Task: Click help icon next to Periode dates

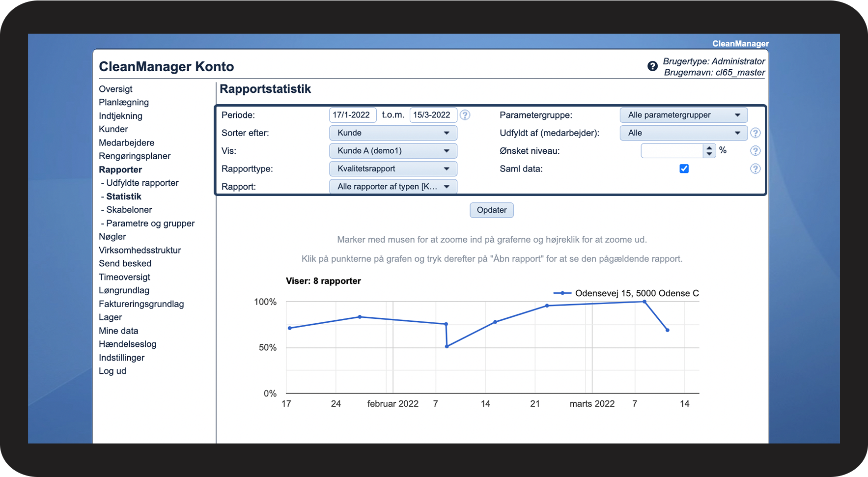Action: click(x=465, y=115)
